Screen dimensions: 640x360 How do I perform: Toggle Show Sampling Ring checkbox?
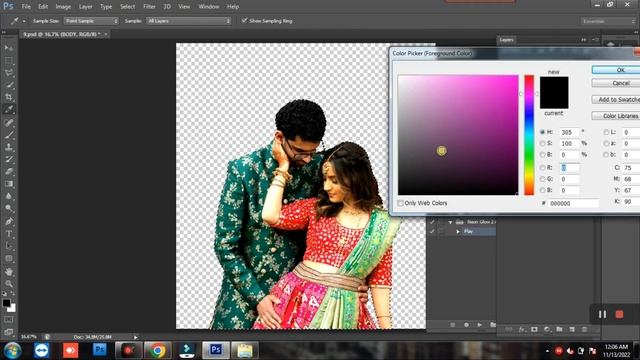pyautogui.click(x=244, y=20)
